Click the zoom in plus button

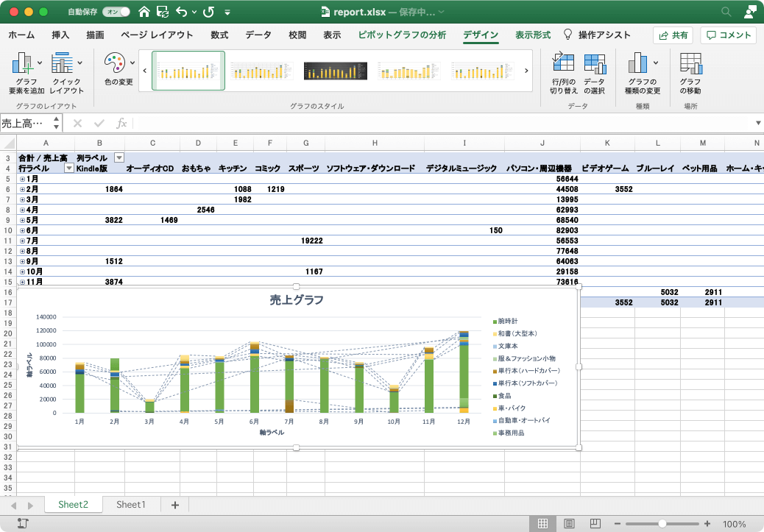click(707, 524)
